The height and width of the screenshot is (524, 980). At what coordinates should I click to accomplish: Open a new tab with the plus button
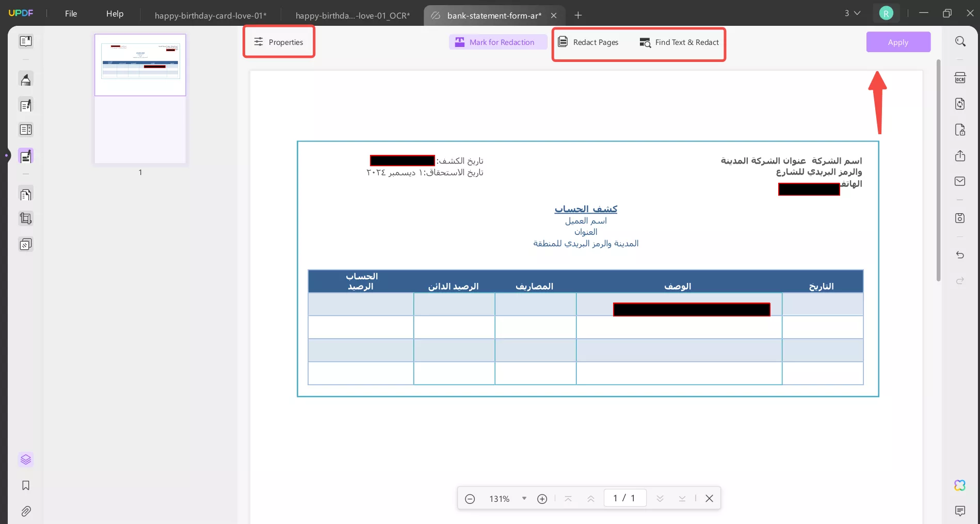(x=578, y=15)
